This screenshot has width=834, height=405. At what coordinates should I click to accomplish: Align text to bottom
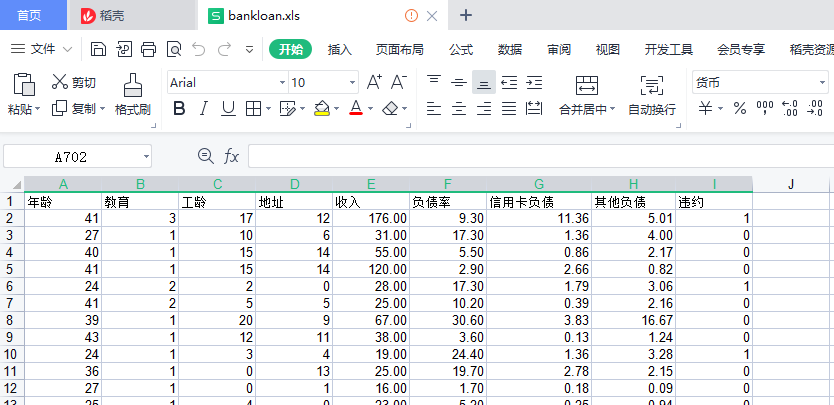click(x=484, y=82)
